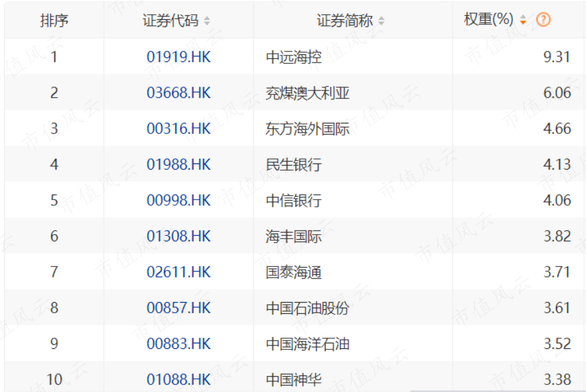
Task: Click the weight value 4.66
Action: click(x=557, y=128)
